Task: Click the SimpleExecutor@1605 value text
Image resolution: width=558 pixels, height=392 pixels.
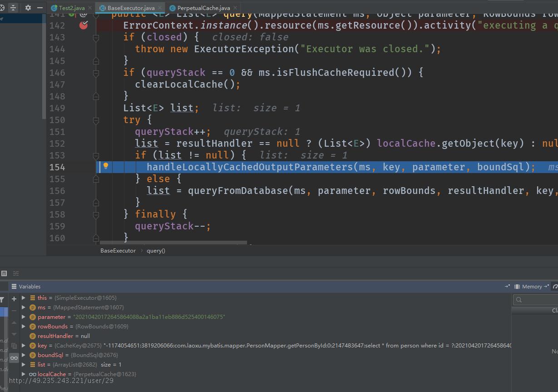Action: 85,298
